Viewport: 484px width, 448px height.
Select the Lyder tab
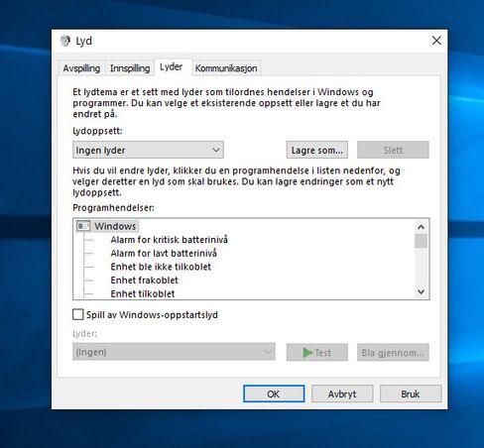point(172,67)
